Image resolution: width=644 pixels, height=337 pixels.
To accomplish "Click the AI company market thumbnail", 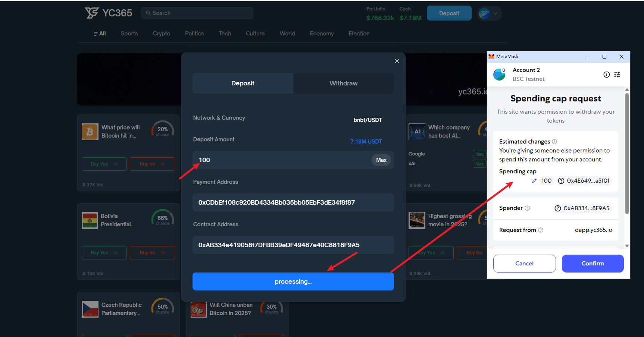I will coord(417,132).
